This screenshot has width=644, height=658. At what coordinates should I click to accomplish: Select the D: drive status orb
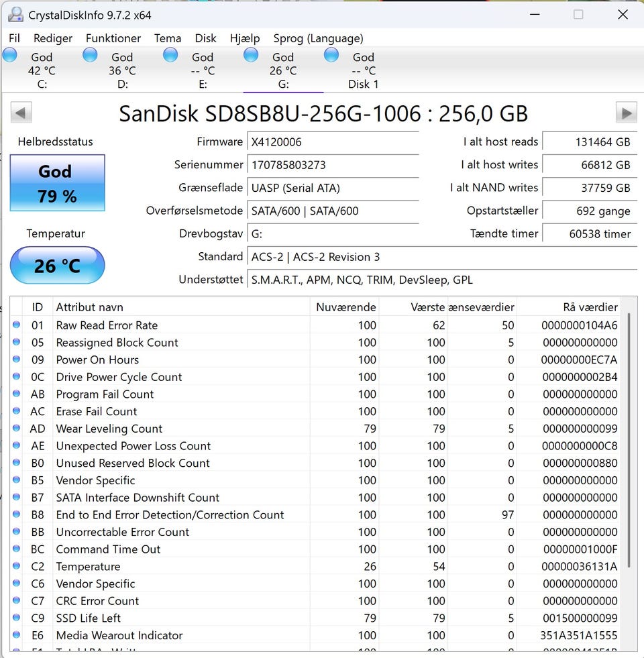pos(90,55)
